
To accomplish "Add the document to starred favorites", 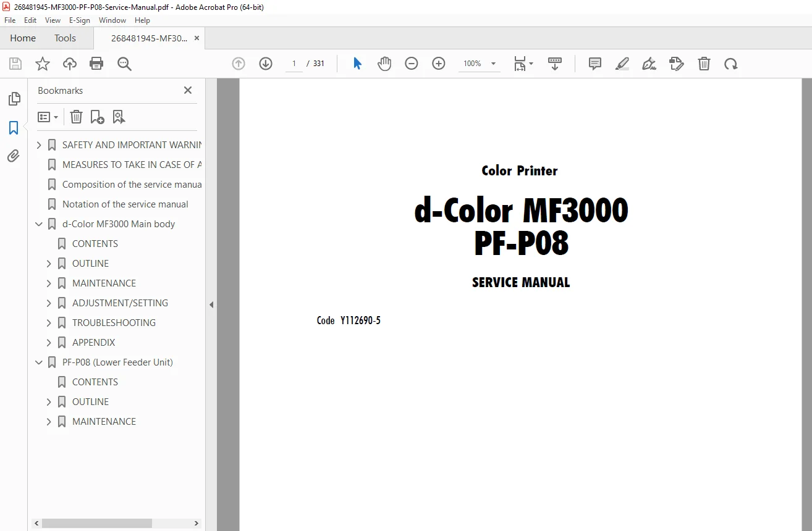I will coord(43,64).
